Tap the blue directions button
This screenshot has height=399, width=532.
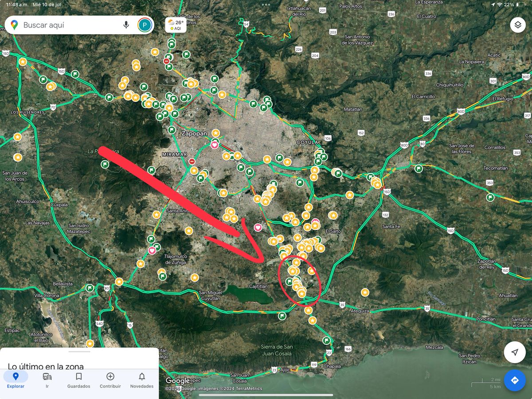(x=514, y=380)
